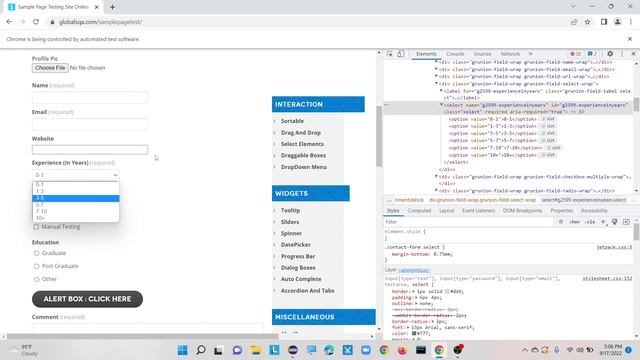Switch to the Sources tab
This screenshot has width=640, height=360.
coord(482,54)
